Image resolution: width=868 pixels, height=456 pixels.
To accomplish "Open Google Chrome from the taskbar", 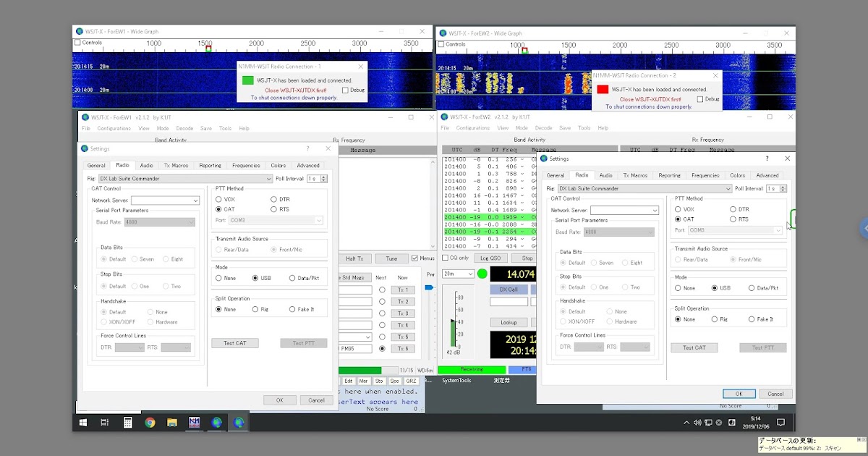I will point(150,423).
